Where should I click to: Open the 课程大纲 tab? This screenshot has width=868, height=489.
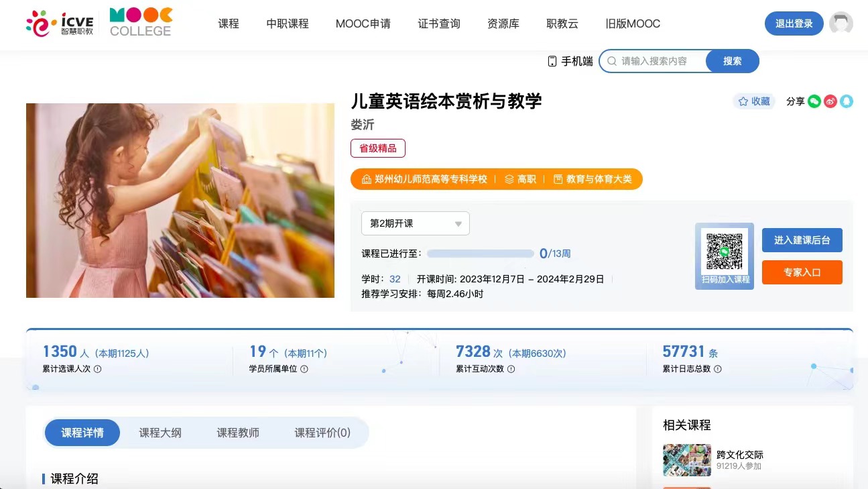(160, 433)
